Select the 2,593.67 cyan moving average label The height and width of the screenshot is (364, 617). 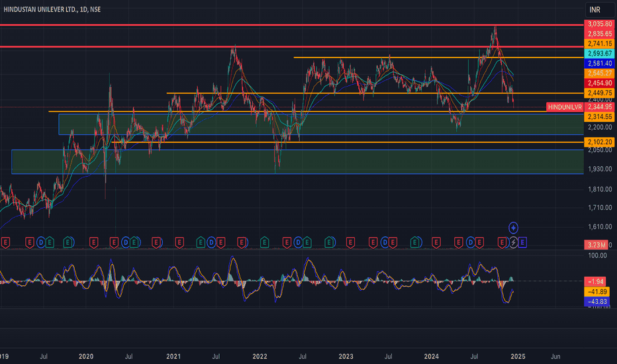click(600, 54)
